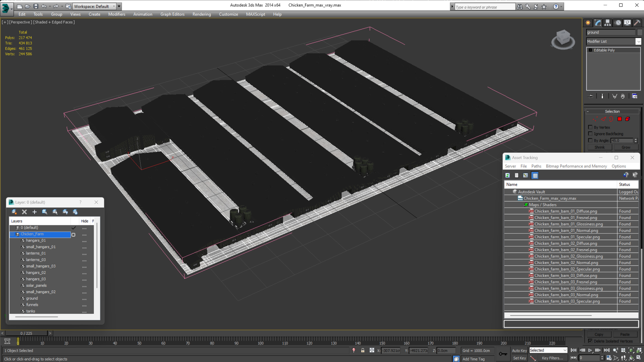Select Polygon sub-object level red square
The height and width of the screenshot is (362, 644).
pos(619,119)
